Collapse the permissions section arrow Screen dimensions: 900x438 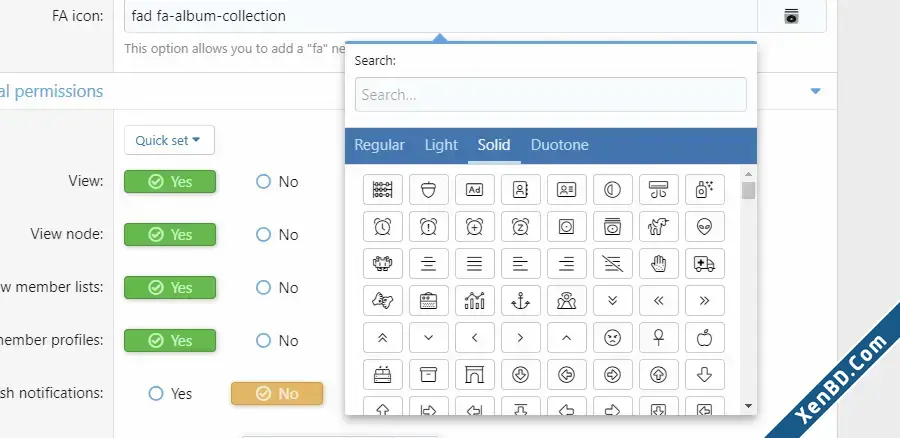[x=815, y=91]
